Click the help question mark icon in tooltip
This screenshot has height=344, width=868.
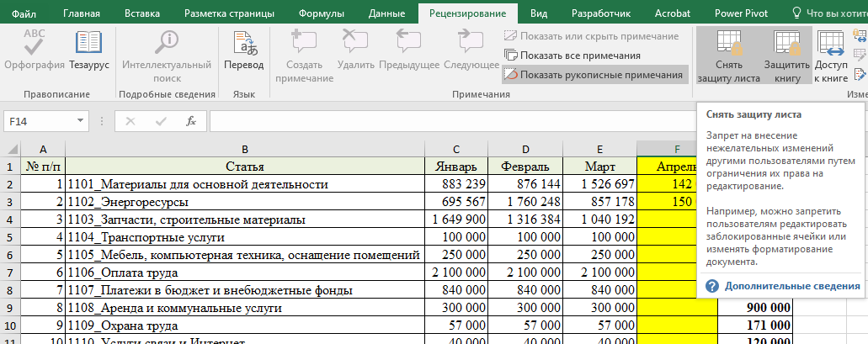(712, 286)
